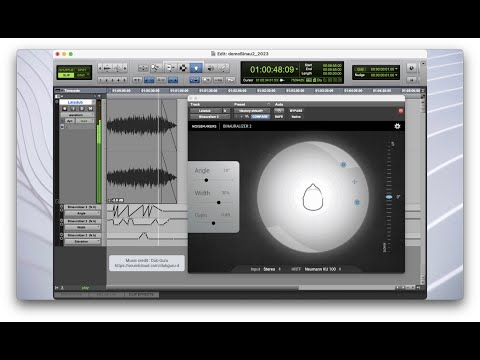Click the next preset plus button
Viewport: 480px width, 360px height.
(242, 117)
